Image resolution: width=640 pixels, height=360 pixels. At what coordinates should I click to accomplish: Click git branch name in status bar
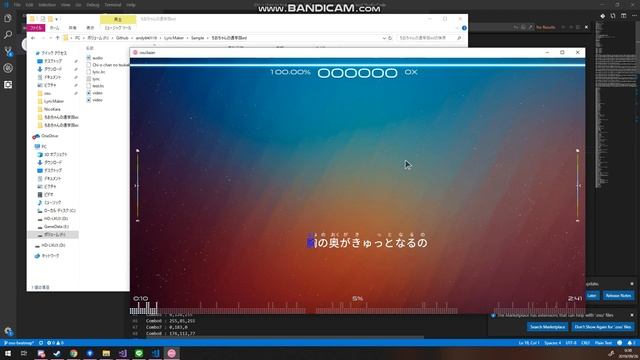pos(19,343)
